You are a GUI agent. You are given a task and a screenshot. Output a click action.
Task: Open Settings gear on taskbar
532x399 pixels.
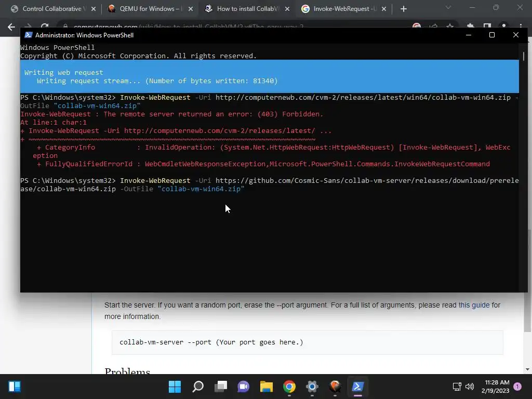point(312,387)
